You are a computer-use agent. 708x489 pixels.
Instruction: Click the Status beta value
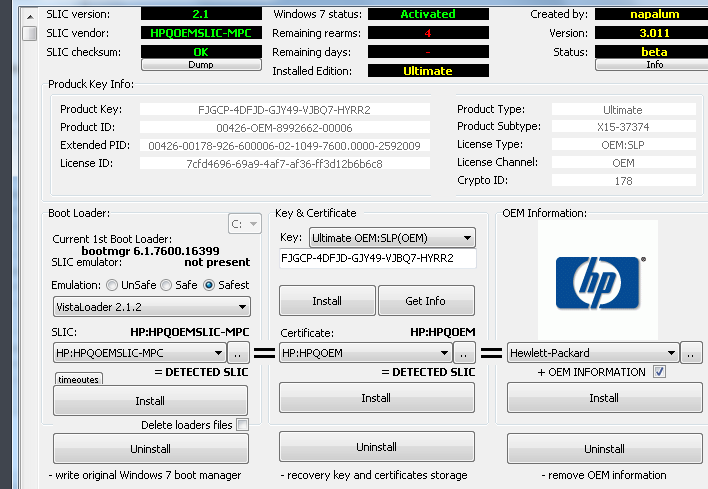[x=654, y=51]
